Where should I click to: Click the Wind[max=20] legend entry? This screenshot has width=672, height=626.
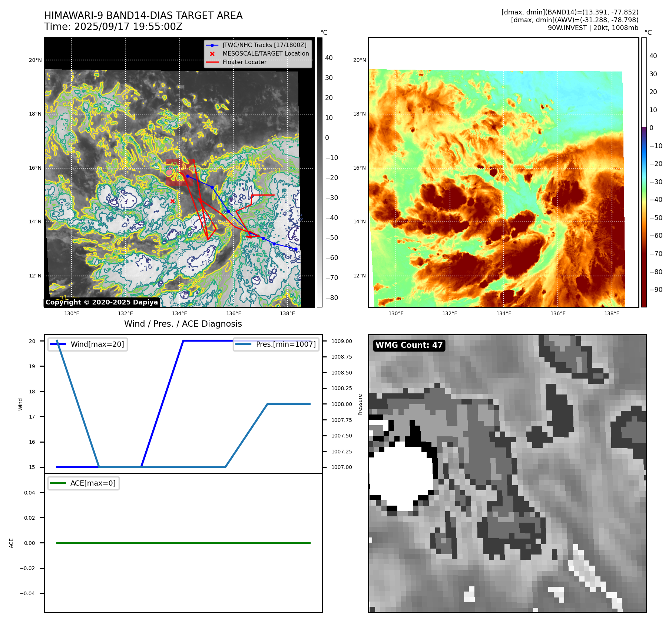click(88, 344)
